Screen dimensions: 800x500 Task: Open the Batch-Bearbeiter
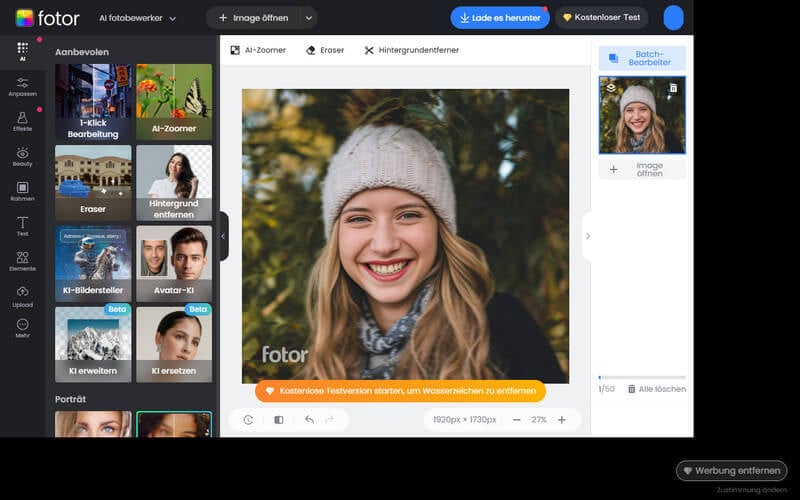642,58
